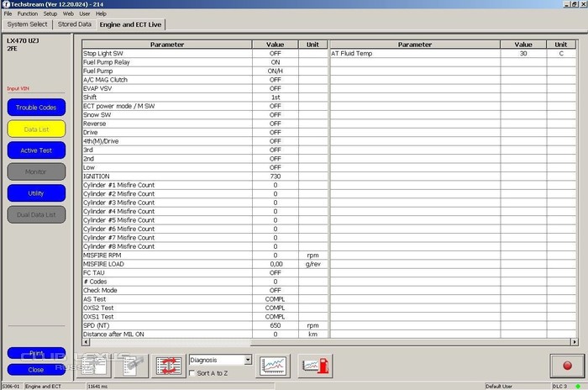Open the Diagnosis dropdown list

[x=247, y=360]
